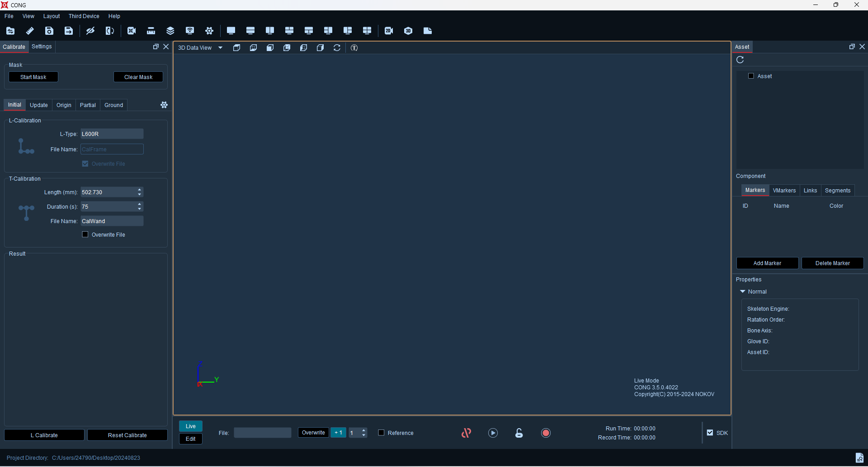This screenshot has width=868, height=467.
Task: Enable the Reference checkbox
Action: 381,433
